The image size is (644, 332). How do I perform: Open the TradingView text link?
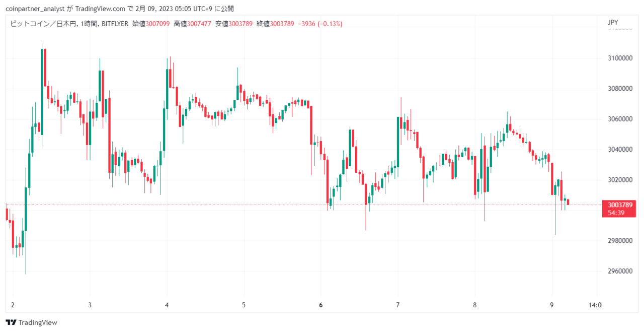point(38,322)
